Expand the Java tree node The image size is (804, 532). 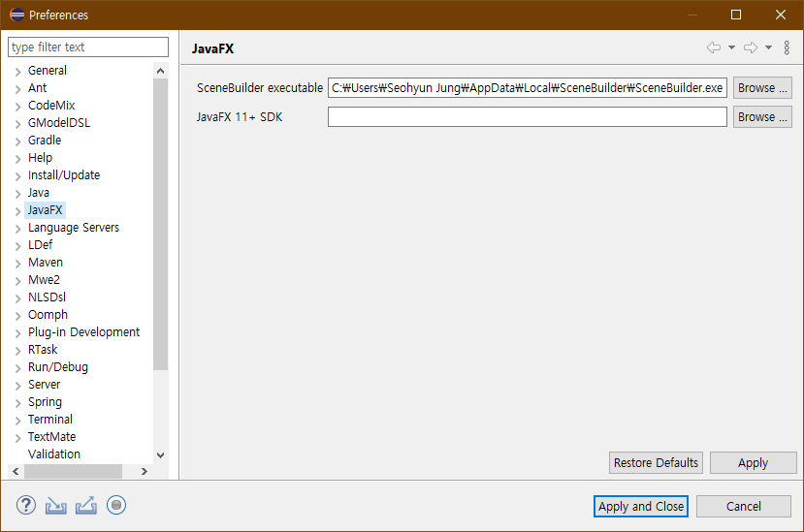18,193
